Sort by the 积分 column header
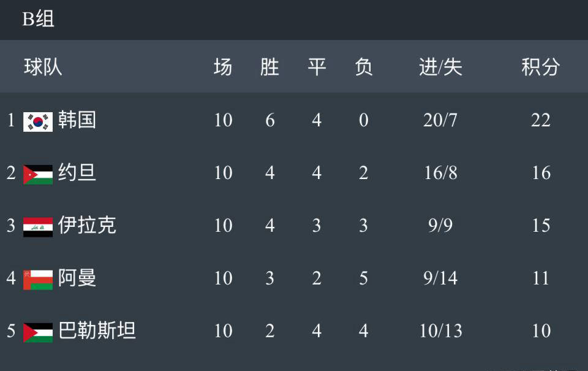The height and width of the screenshot is (371, 588). [x=540, y=66]
